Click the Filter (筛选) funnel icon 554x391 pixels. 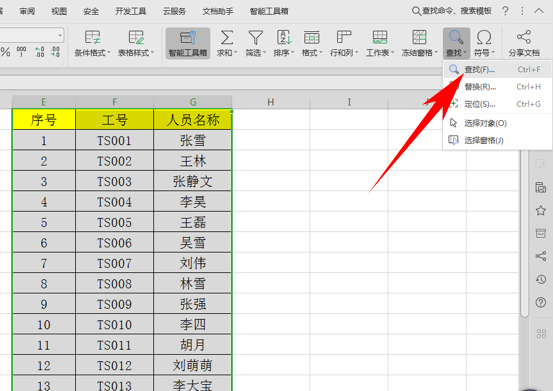click(x=255, y=37)
